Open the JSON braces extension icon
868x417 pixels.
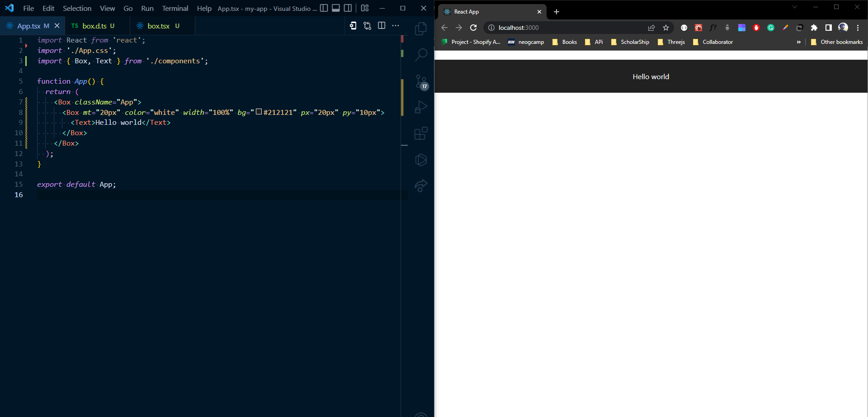684,28
